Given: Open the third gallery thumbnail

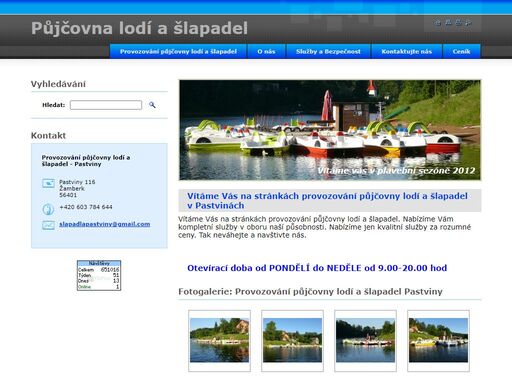Looking at the screenshot, I should (x=365, y=340).
